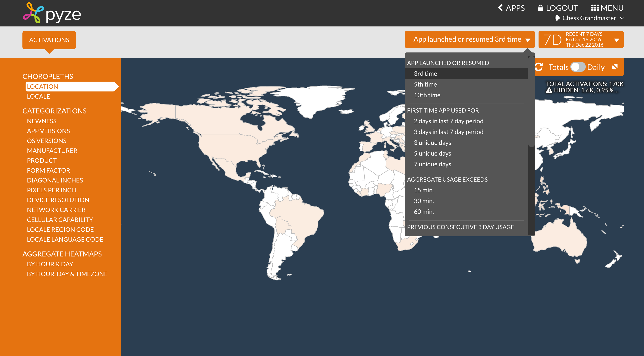
Task: Select 3 unique days option
Action: [432, 143]
